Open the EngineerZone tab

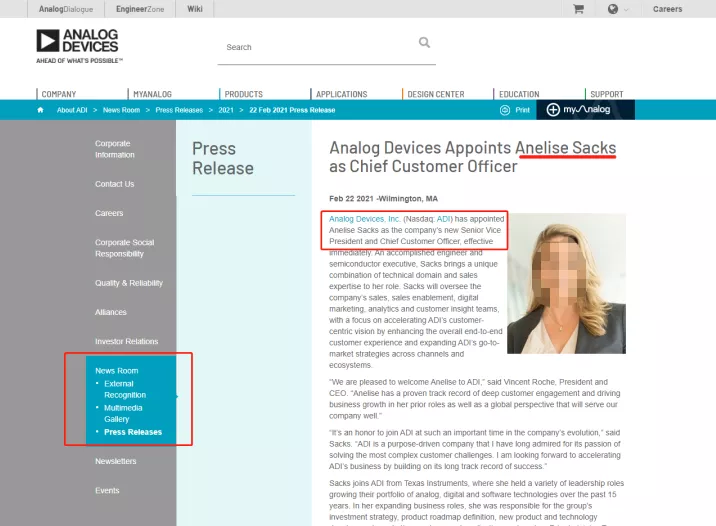(x=140, y=9)
